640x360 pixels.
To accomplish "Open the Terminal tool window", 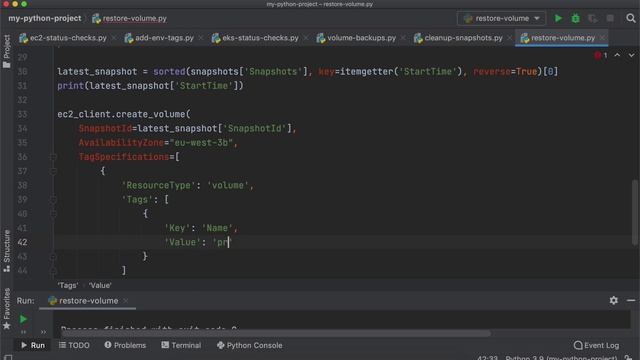I will [181, 345].
